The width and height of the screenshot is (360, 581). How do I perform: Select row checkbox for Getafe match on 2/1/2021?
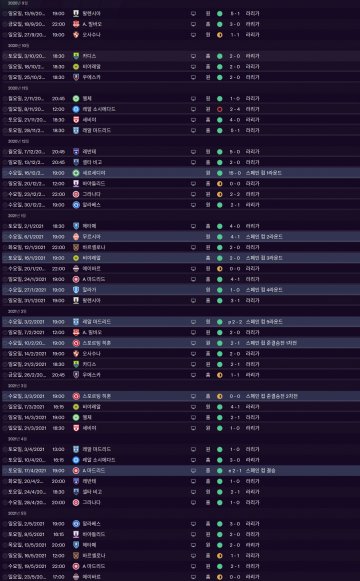5,226
